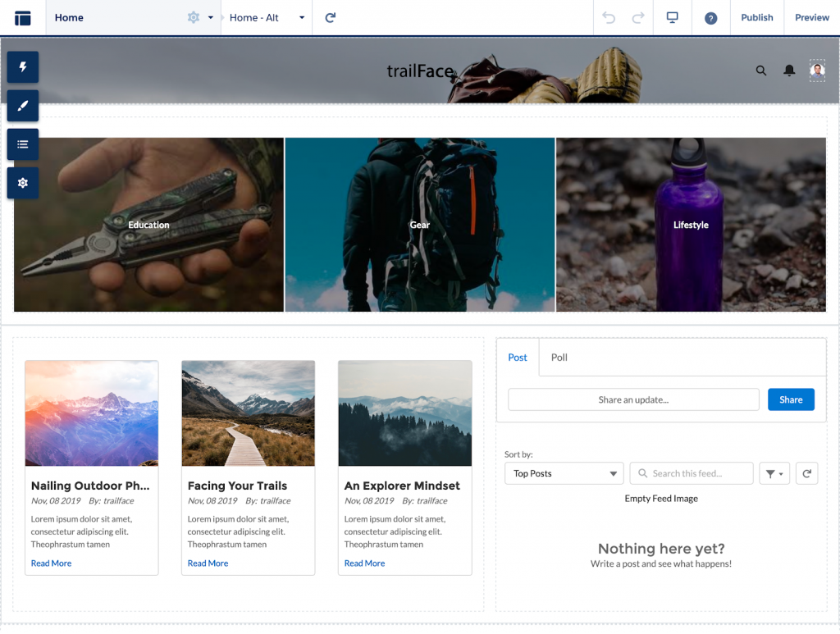This screenshot has width=840, height=634.
Task: Open device preview with the monitor icon
Action: pyautogui.click(x=672, y=17)
